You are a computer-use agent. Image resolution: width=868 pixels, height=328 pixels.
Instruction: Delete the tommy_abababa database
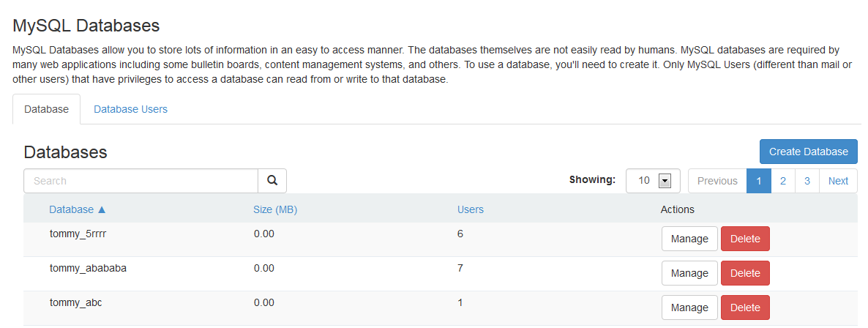[x=745, y=273]
